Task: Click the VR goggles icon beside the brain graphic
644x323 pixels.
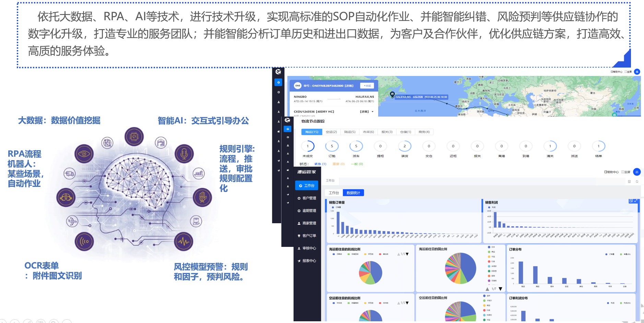Action: (x=66, y=197)
